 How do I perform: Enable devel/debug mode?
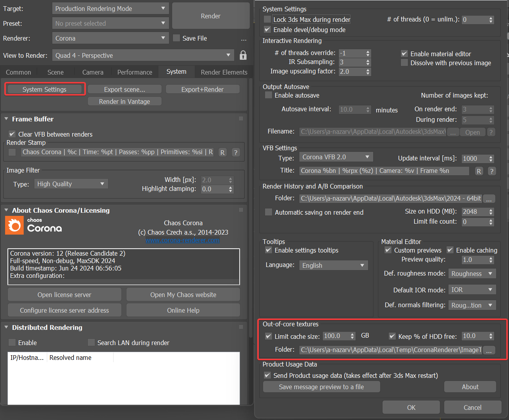[267, 29]
